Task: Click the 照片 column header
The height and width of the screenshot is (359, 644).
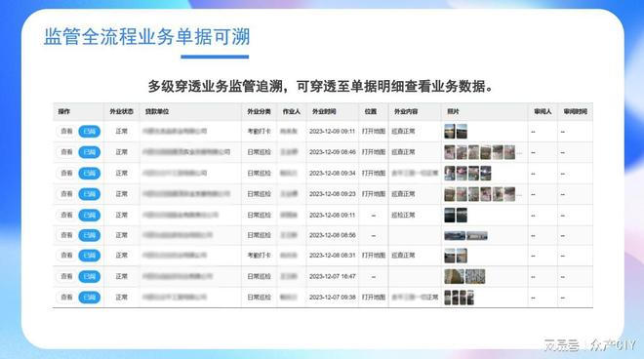Action: point(453,112)
